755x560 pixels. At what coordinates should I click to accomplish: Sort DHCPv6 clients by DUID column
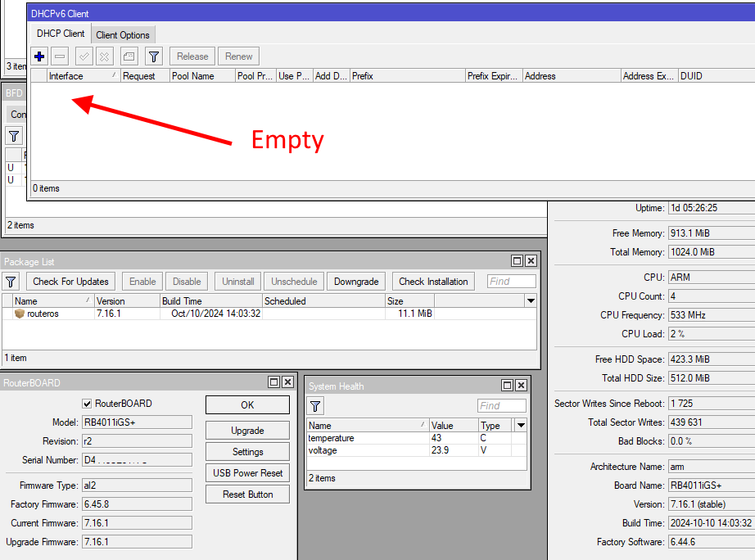(717, 76)
